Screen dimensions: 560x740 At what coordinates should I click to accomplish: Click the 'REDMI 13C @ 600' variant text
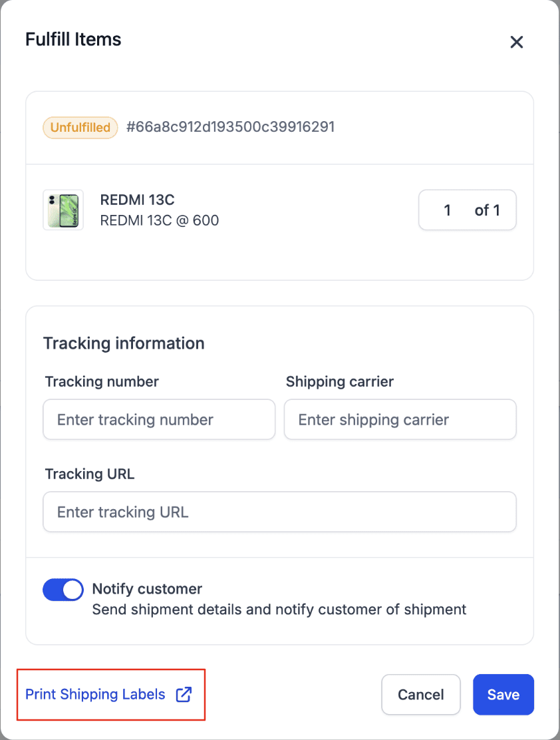160,220
